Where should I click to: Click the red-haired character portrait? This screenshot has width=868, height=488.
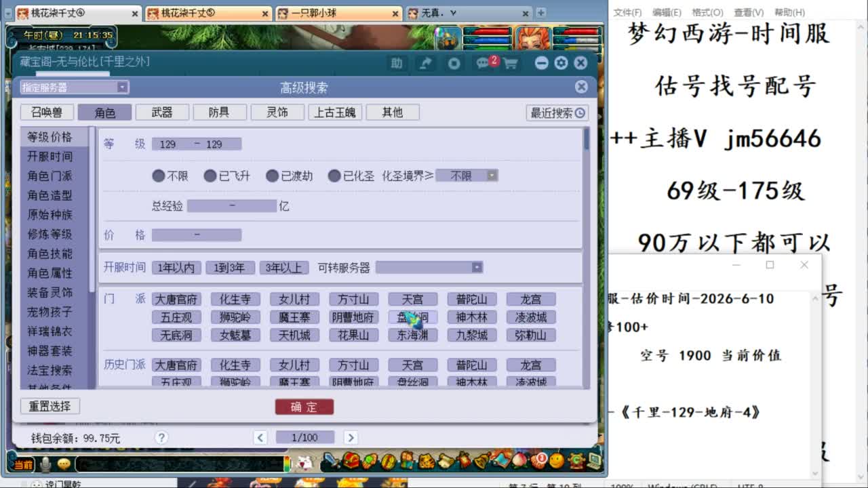click(x=534, y=38)
